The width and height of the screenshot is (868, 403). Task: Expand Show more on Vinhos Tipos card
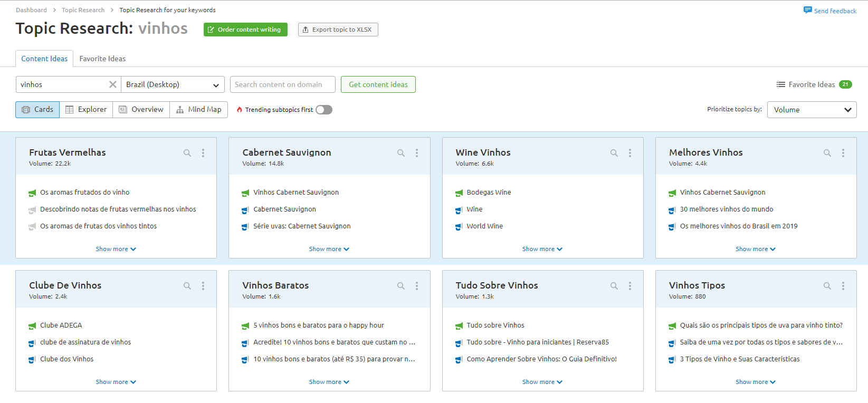click(756, 382)
